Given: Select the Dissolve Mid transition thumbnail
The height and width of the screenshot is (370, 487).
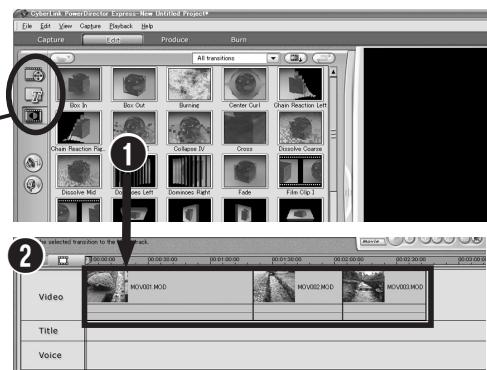Looking at the screenshot, I should (x=79, y=171).
